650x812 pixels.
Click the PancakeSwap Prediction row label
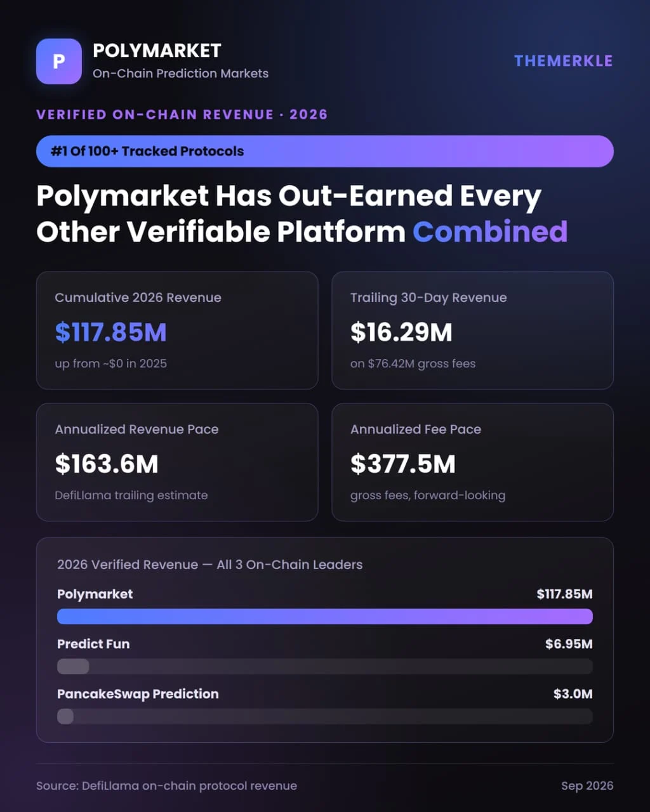click(x=138, y=694)
